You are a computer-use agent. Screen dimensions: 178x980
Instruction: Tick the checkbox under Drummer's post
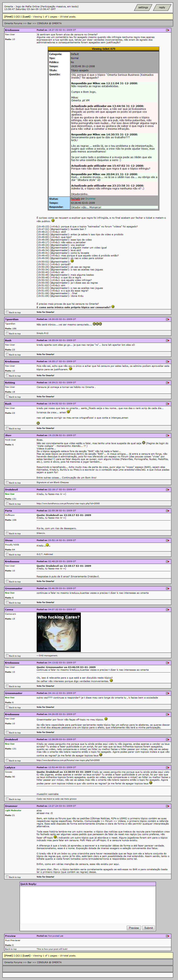[x=7, y=876]
